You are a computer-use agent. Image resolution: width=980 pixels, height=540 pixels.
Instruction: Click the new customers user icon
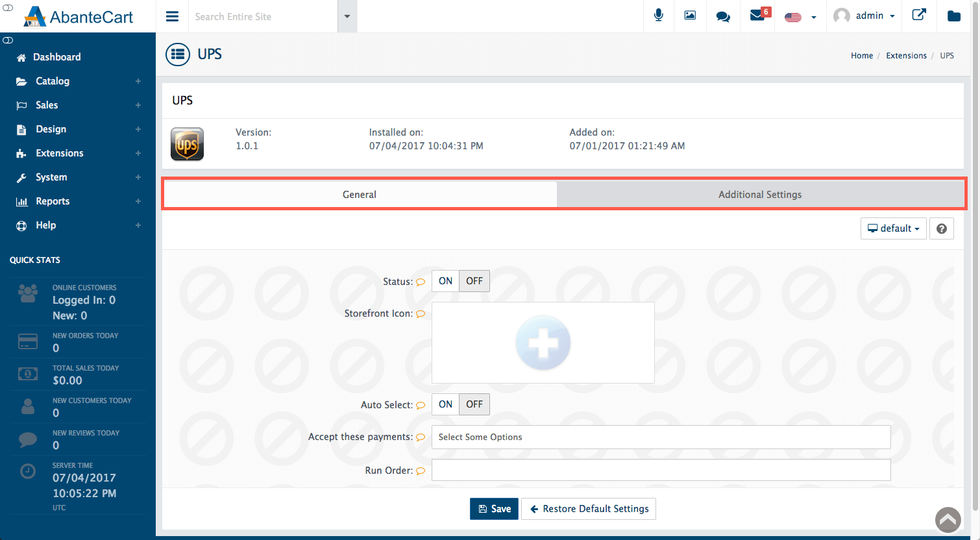click(x=28, y=406)
